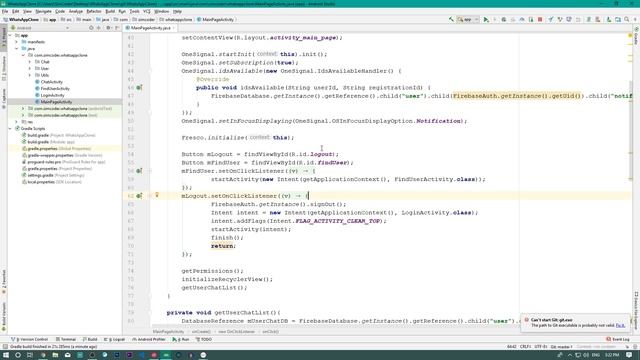Click the collapse all icon in the Project panel

(x=99, y=28)
